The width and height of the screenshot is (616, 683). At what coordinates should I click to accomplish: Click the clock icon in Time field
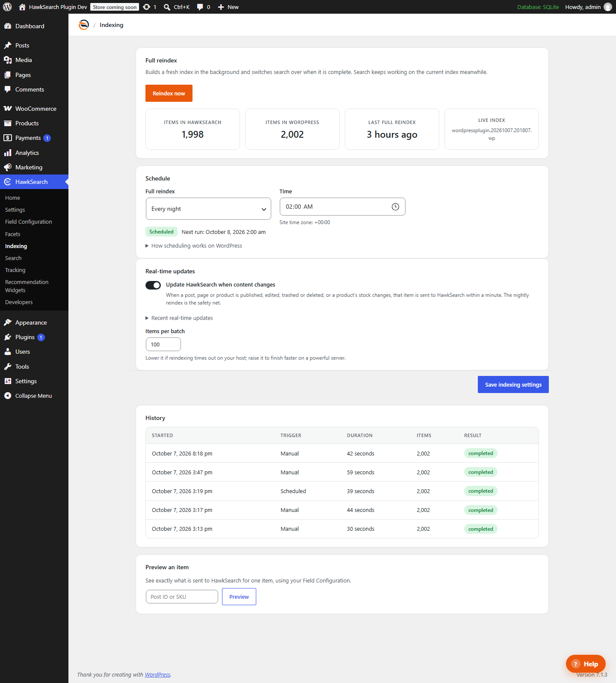(x=395, y=207)
